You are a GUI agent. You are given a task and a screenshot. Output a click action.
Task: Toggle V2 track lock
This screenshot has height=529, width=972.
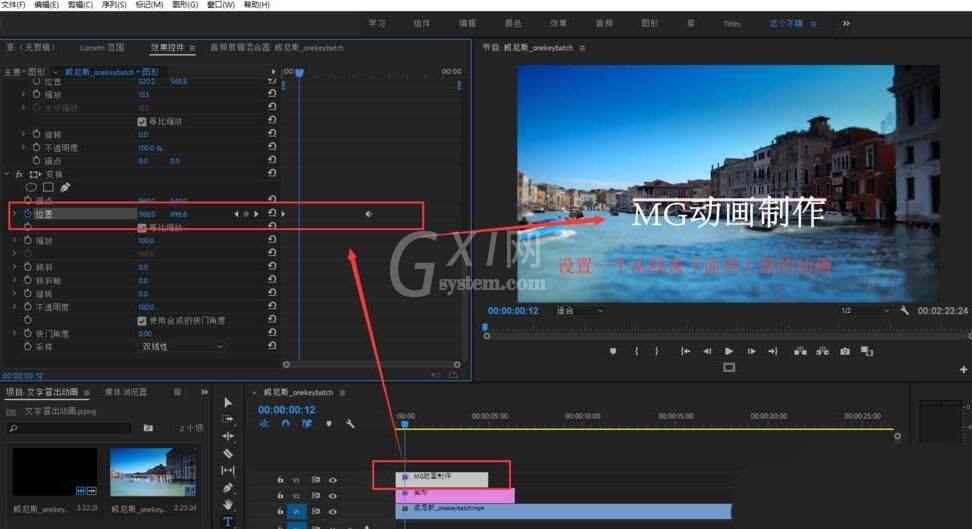280,496
